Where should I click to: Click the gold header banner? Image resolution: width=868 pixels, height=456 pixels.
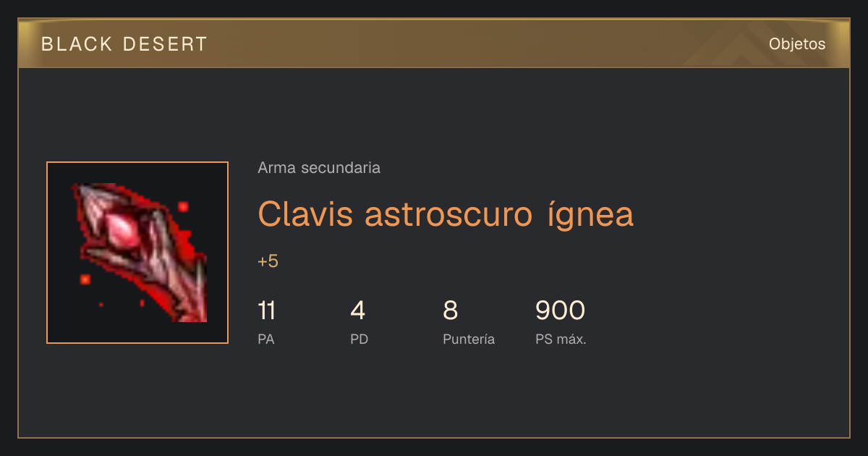coord(434,43)
